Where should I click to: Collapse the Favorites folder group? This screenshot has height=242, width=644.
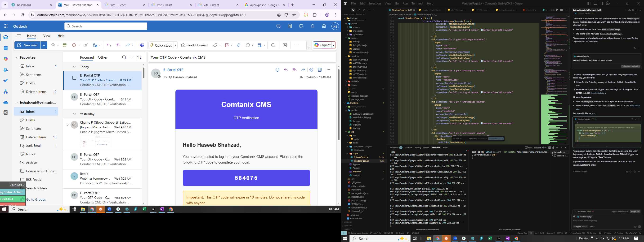[17, 57]
